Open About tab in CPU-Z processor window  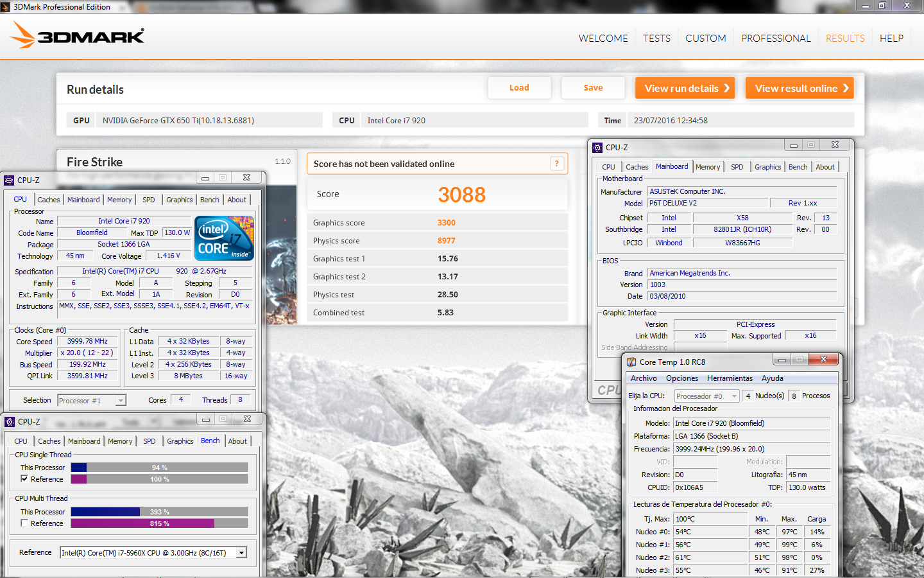point(237,200)
